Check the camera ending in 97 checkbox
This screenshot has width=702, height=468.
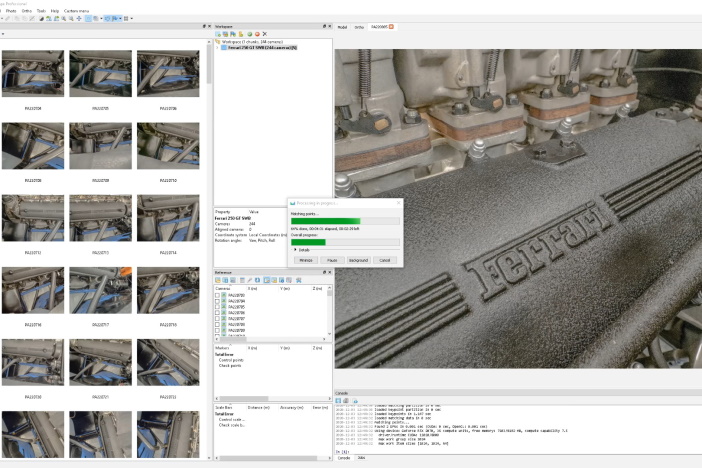click(217, 318)
